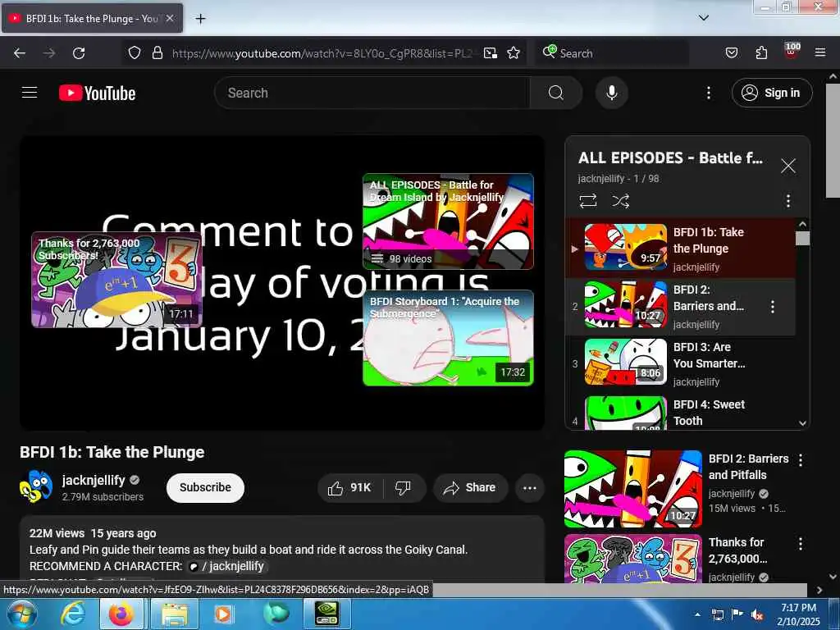Bookmark this page with the star

(514, 53)
